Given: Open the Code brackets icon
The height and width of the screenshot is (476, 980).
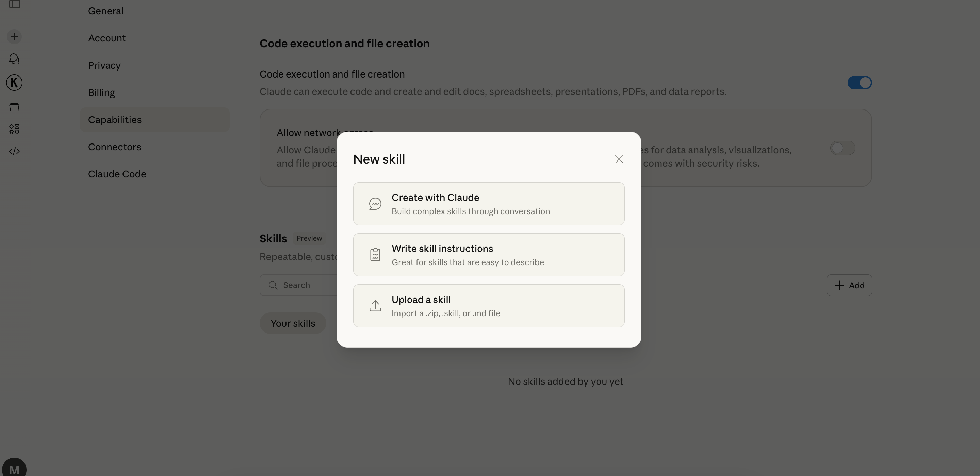Looking at the screenshot, I should [14, 151].
